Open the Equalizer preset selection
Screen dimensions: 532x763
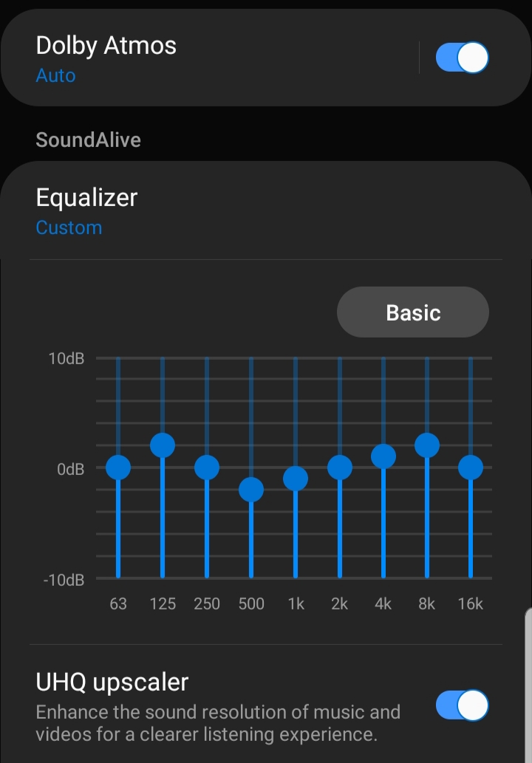pos(87,198)
